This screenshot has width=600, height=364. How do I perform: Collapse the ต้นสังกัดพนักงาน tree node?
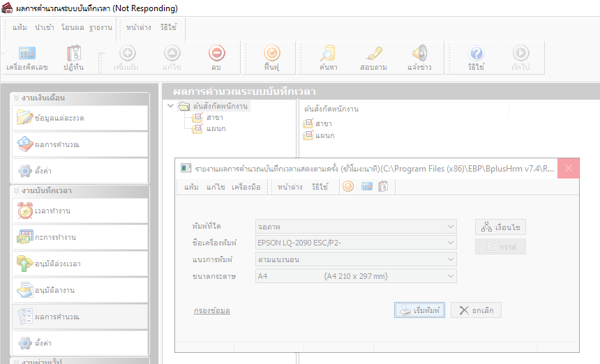click(x=171, y=106)
